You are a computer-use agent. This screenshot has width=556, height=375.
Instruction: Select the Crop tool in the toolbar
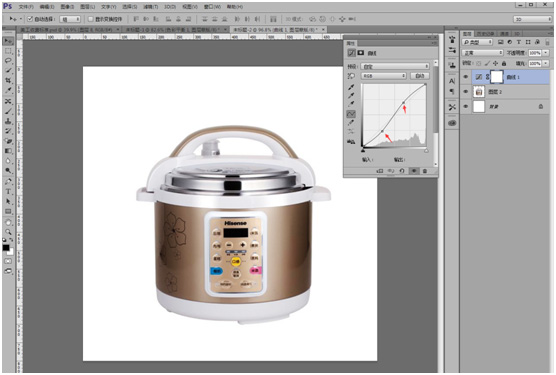(8, 81)
